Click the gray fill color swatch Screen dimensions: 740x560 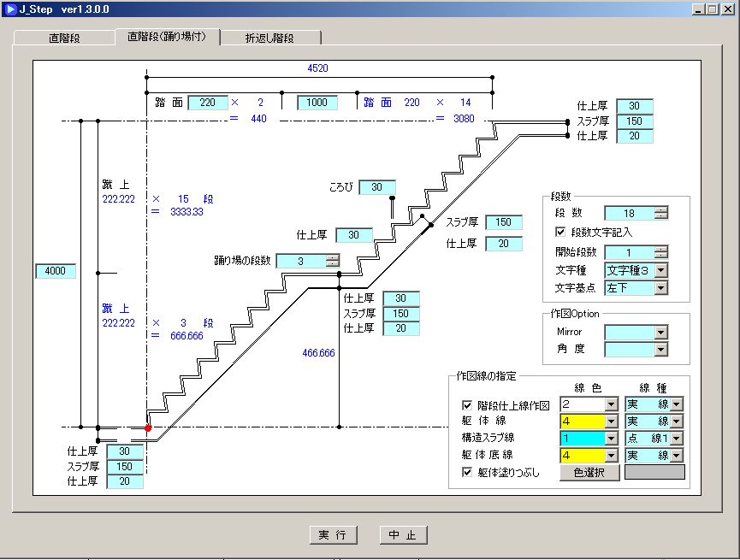click(654, 472)
